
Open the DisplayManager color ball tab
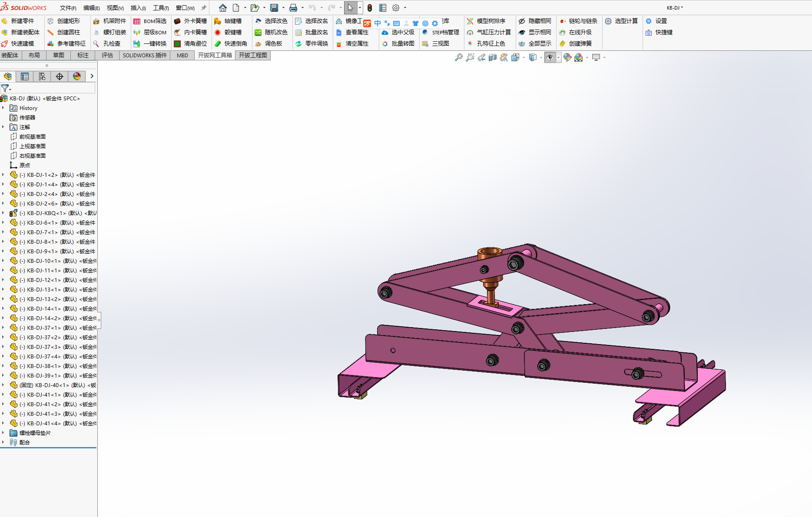coord(77,76)
